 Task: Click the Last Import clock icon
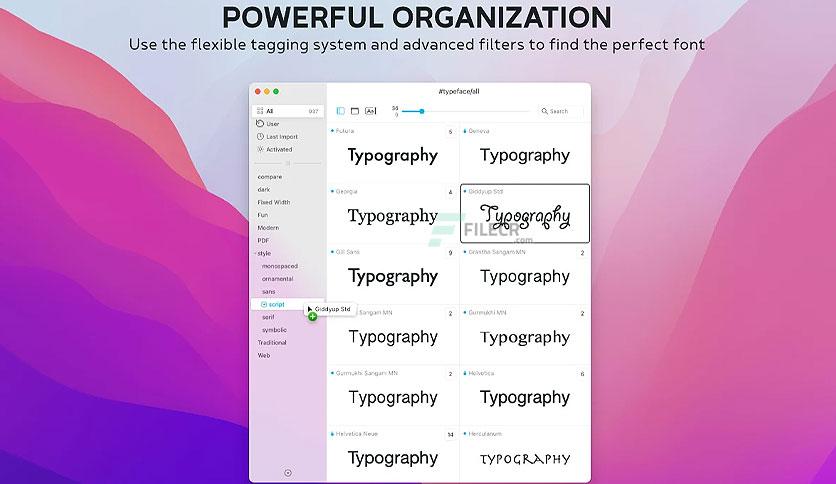click(260, 136)
